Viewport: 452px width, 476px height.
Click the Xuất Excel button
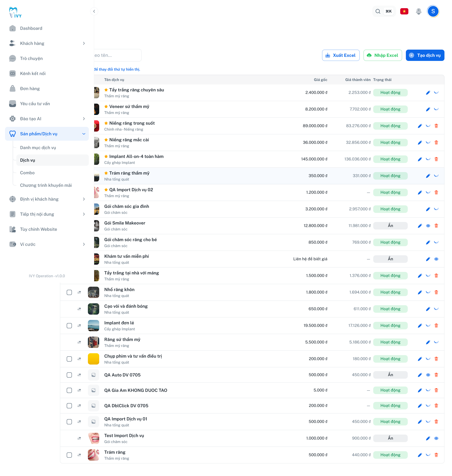click(340, 55)
